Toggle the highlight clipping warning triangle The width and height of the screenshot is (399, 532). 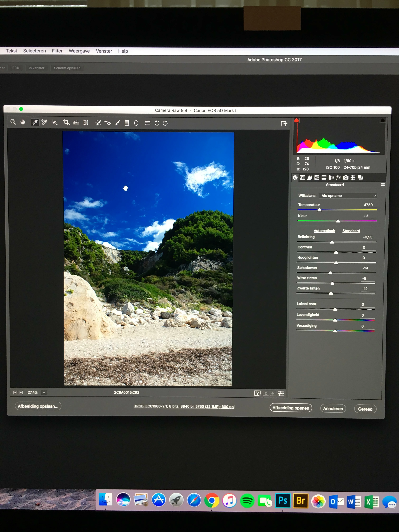[x=382, y=120]
